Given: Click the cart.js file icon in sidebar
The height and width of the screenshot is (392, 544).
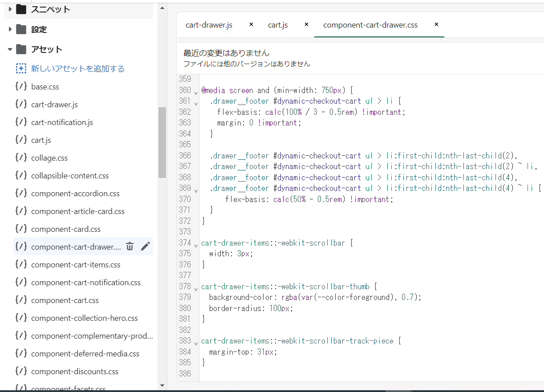Looking at the screenshot, I should (21, 140).
